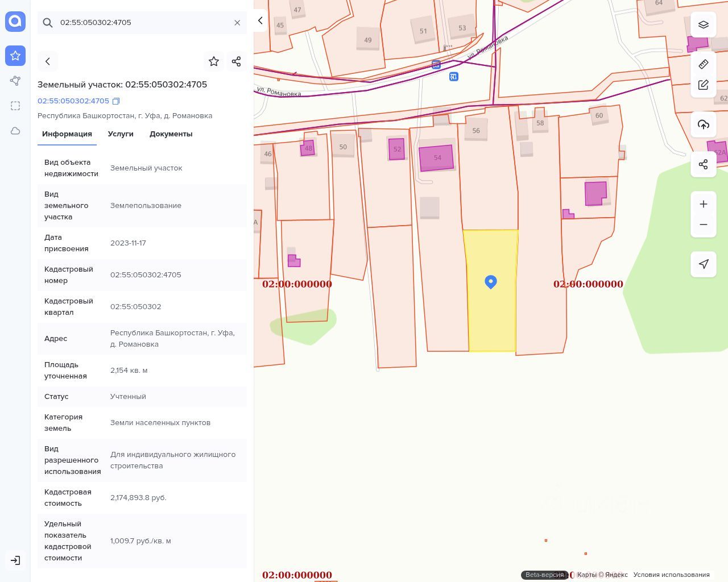Open the cloud sidebar icon
Screen dimensions: 728x582
click(15, 131)
